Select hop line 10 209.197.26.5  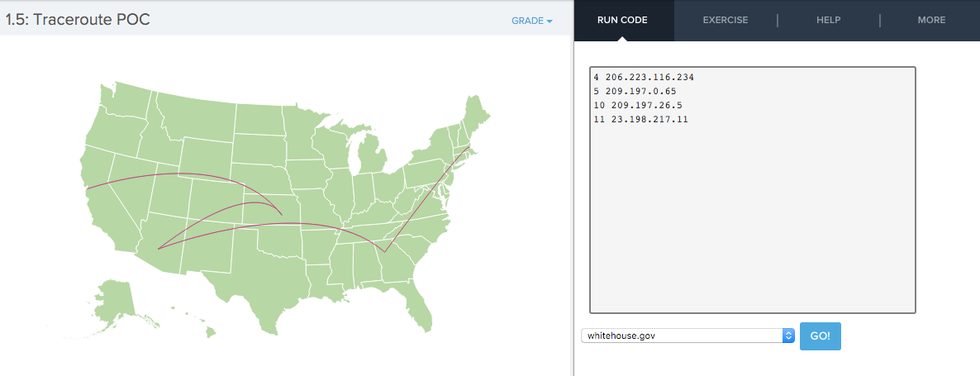click(637, 105)
